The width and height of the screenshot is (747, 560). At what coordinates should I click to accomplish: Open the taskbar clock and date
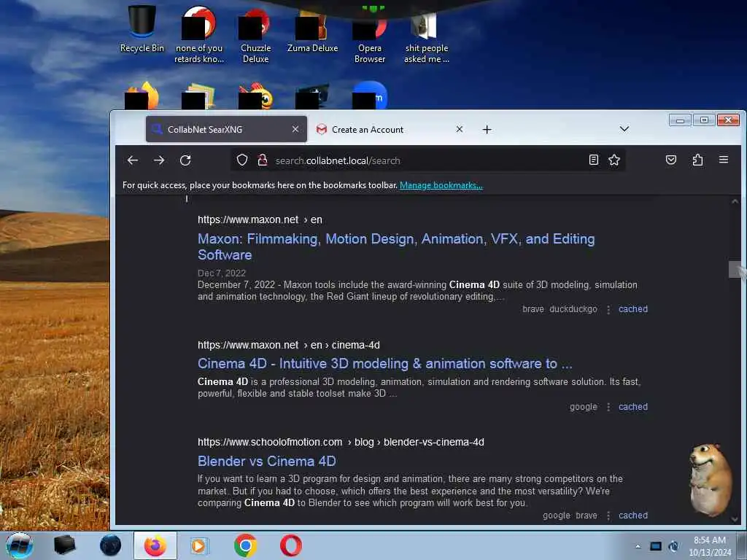(710, 546)
